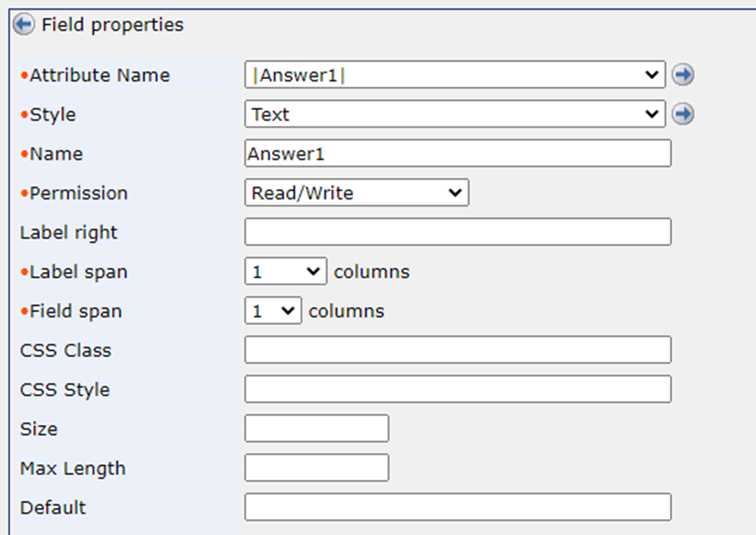Click the Field properties heading text
Image resolution: width=756 pixels, height=535 pixels.
tap(113, 25)
